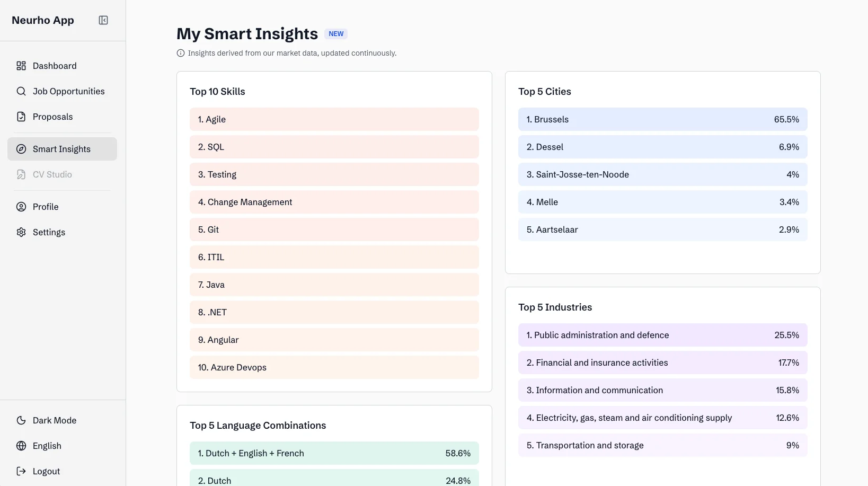Image resolution: width=868 pixels, height=486 pixels.
Task: Open CV Studio menu item
Action: tap(63, 174)
